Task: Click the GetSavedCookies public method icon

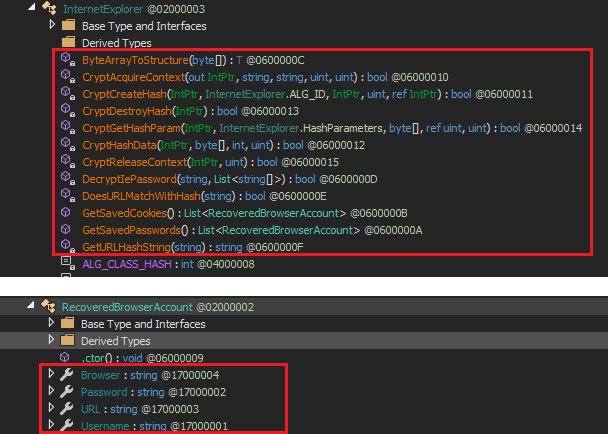Action: point(66,213)
